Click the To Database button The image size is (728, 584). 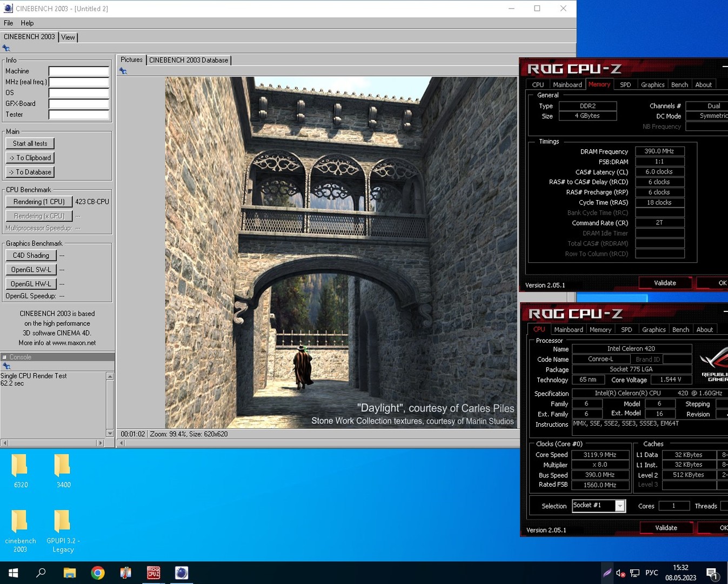pyautogui.click(x=30, y=172)
